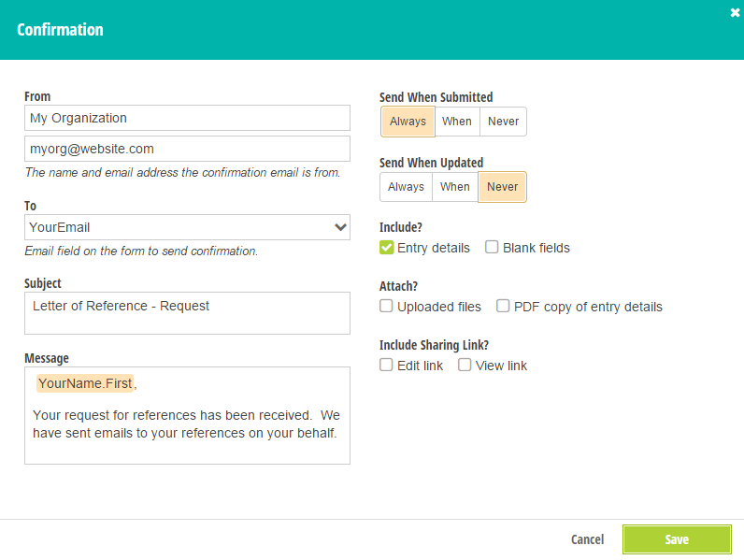744x560 pixels.
Task: Click the Cancel button
Action: (587, 539)
